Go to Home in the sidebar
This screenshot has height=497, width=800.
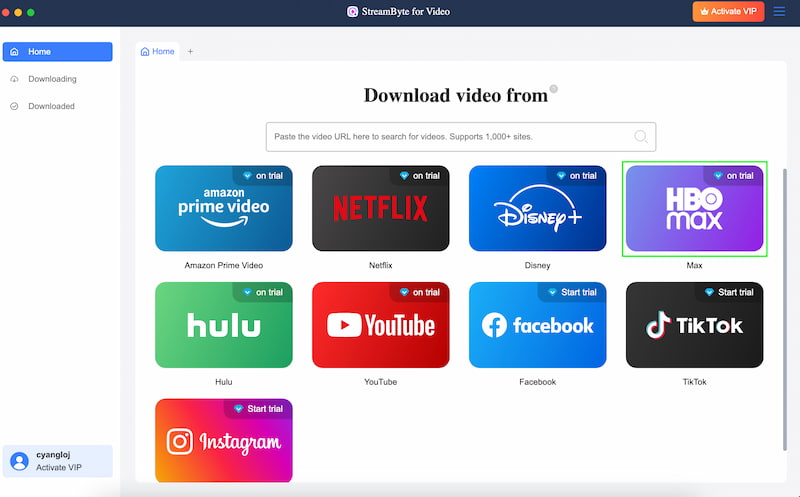pyautogui.click(x=58, y=52)
